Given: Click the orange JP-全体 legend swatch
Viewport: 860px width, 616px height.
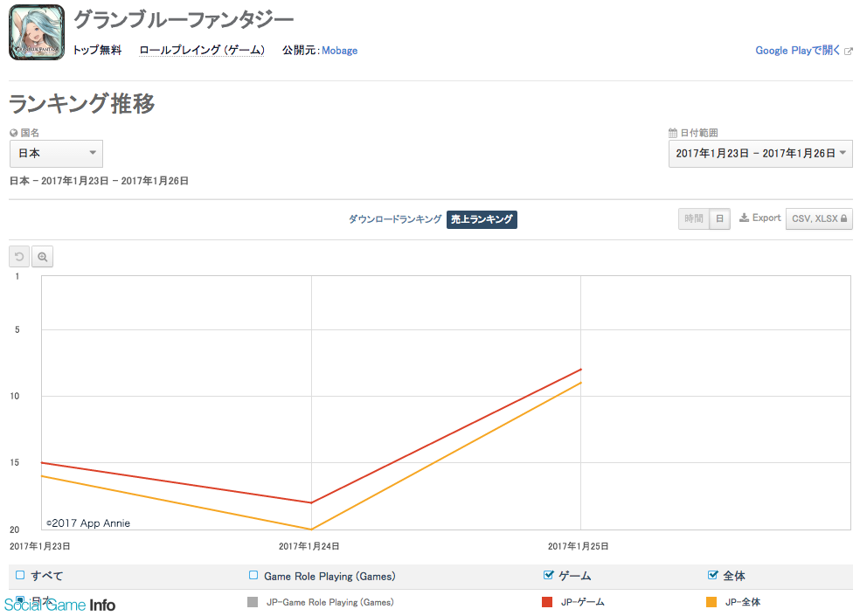Looking at the screenshot, I should [711, 602].
